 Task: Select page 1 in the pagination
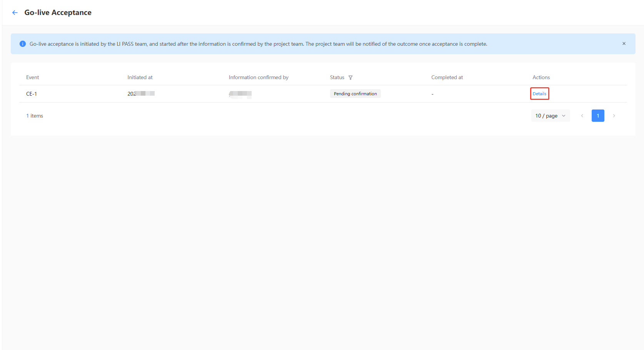(598, 116)
